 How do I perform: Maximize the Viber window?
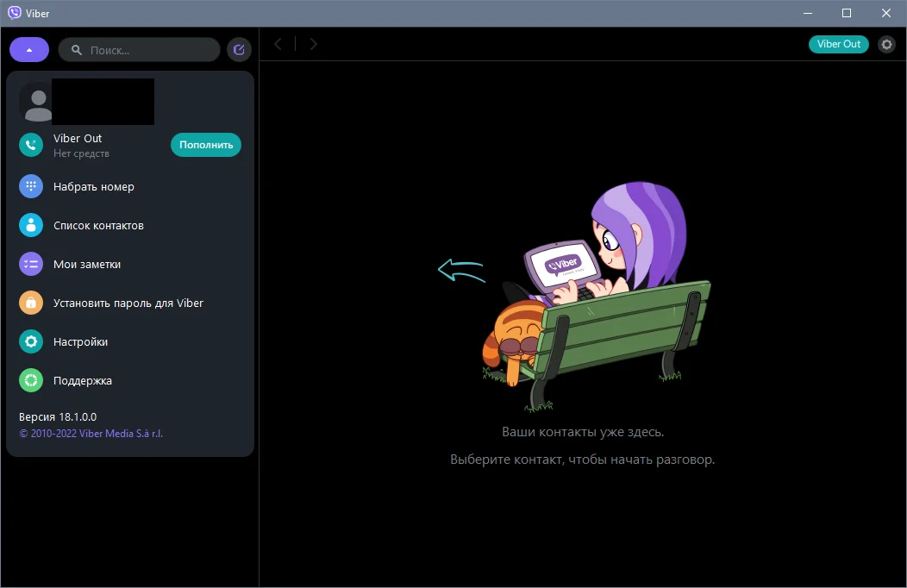pyautogui.click(x=847, y=13)
